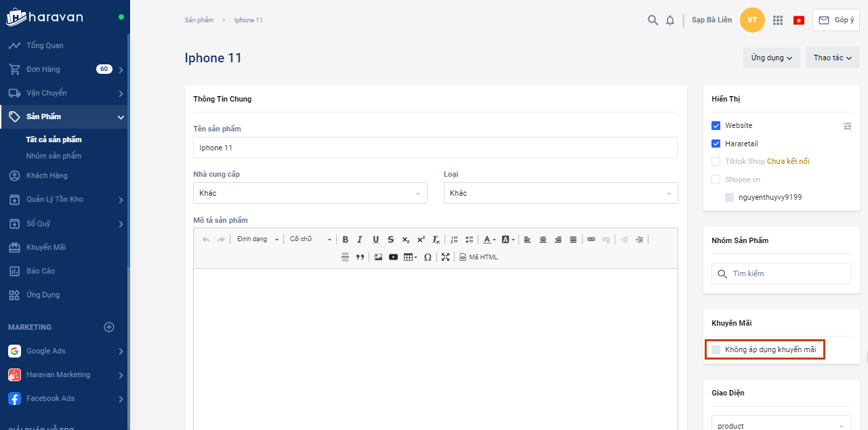Open the VT user avatar
Image resolution: width=868 pixels, height=430 pixels.
[752, 20]
